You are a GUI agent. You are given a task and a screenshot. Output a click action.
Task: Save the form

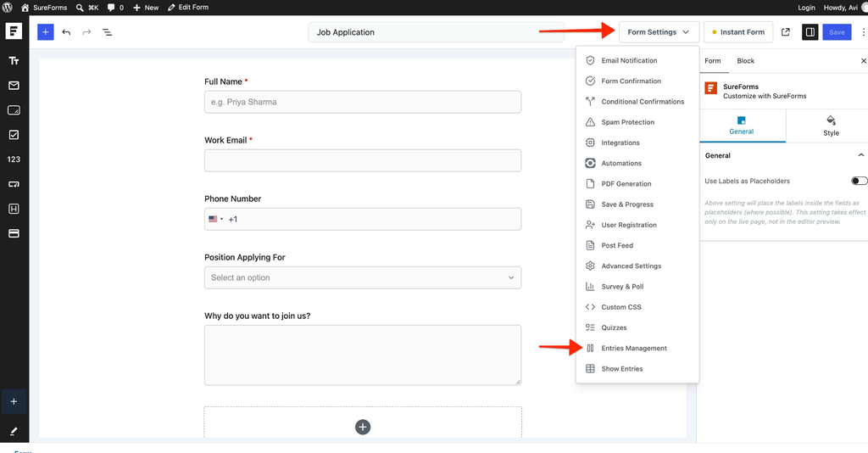tap(837, 32)
